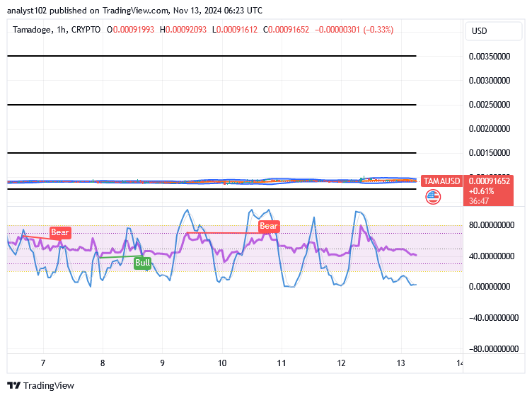Click the high value 0.00092093
This screenshot has width=532, height=398.
[x=186, y=30]
